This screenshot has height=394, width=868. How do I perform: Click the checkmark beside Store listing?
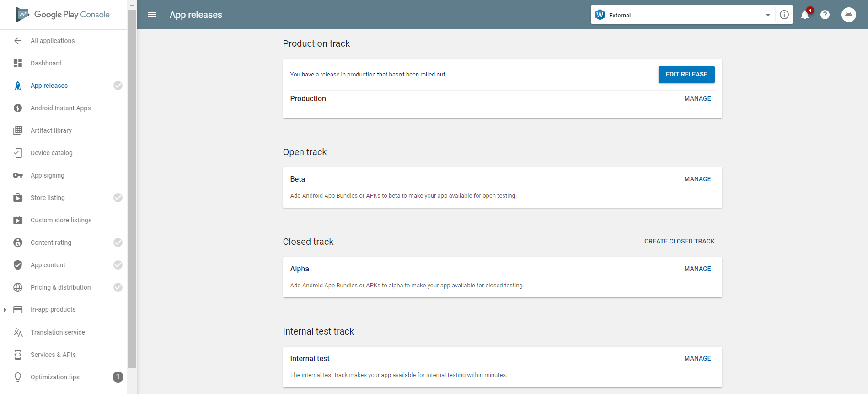118,198
